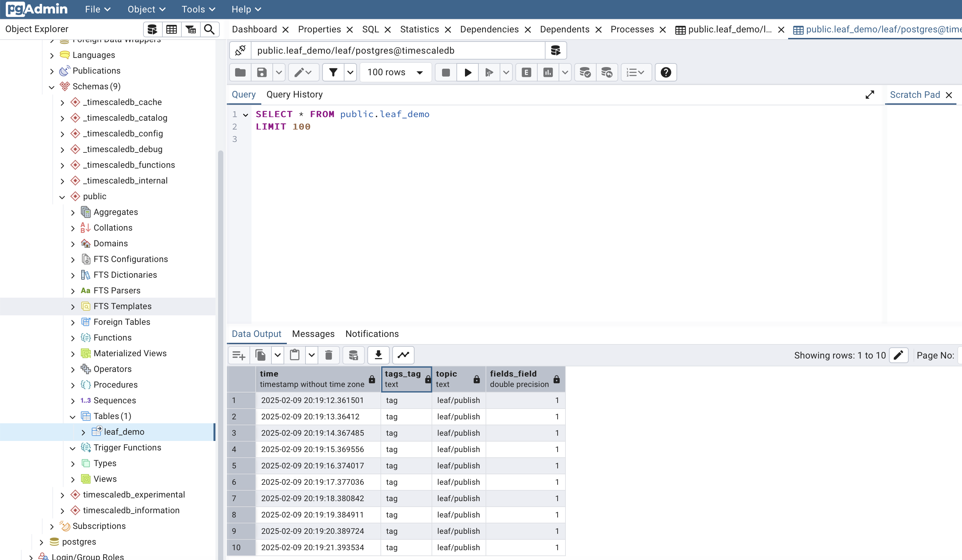
Task: Open the Graph Visualiser icon
Action: pos(403,355)
